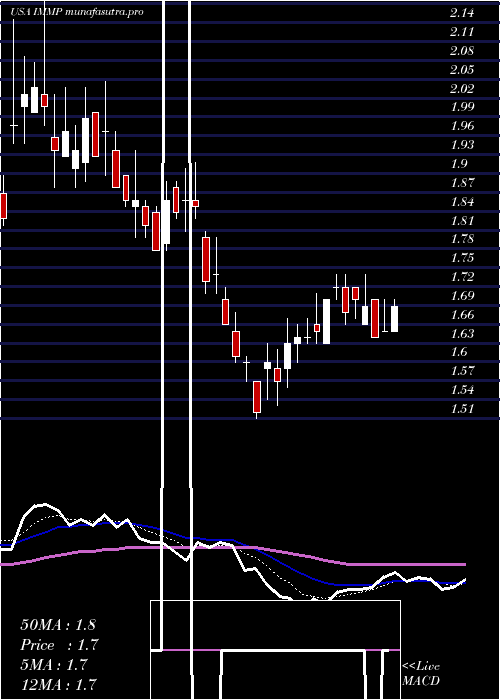Click the 1.6 price axis label
The height and width of the screenshot is (700, 500).
coord(458,352)
